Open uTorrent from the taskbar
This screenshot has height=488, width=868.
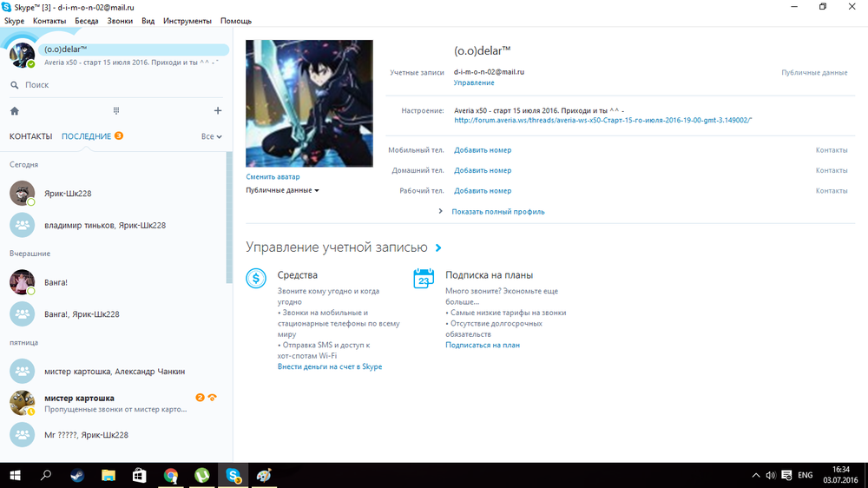pyautogui.click(x=201, y=475)
